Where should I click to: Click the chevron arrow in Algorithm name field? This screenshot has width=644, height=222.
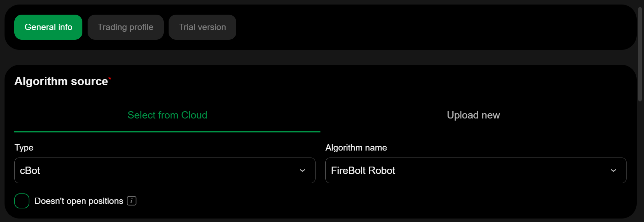tap(613, 170)
